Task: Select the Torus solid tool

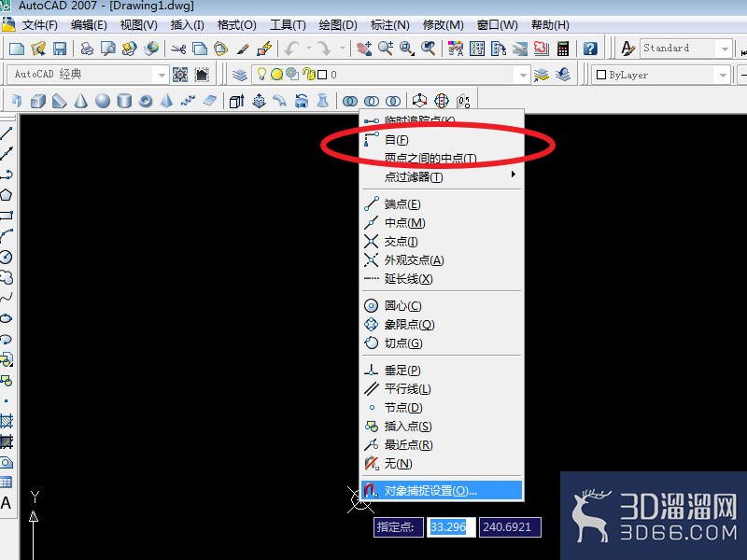Action: tap(146, 101)
